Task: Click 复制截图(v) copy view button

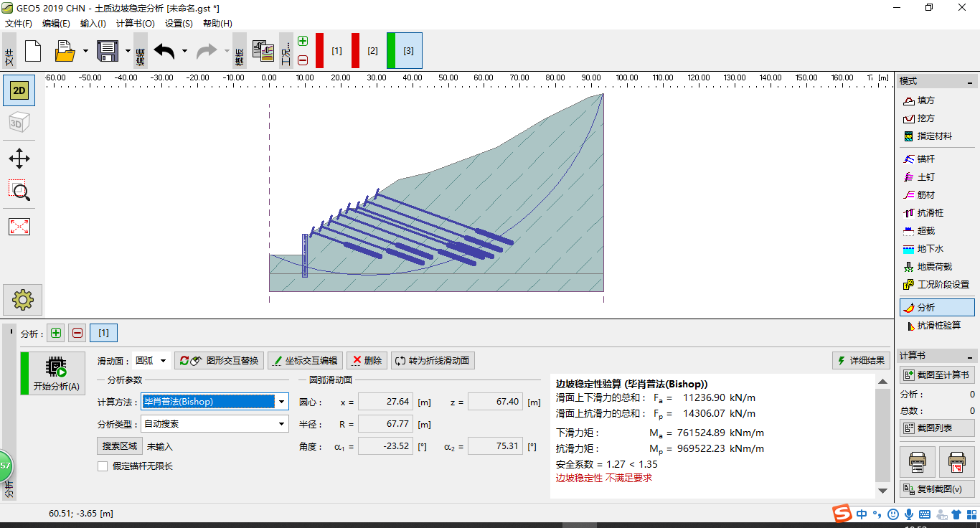Action: point(937,489)
